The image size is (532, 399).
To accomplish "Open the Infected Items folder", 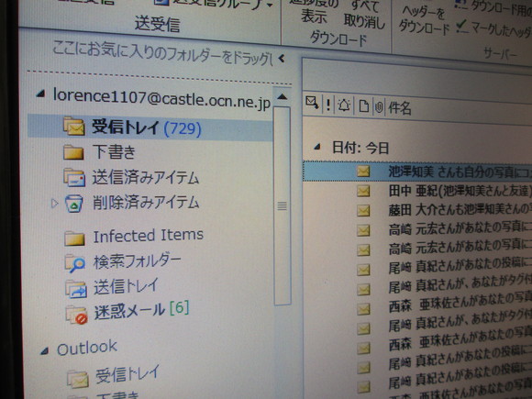I will point(149,236).
